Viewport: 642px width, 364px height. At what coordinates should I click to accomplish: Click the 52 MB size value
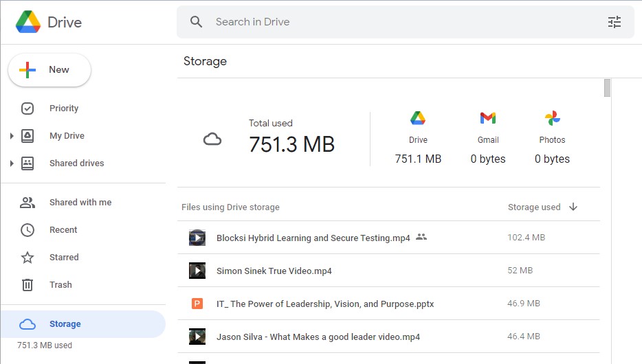coord(520,271)
